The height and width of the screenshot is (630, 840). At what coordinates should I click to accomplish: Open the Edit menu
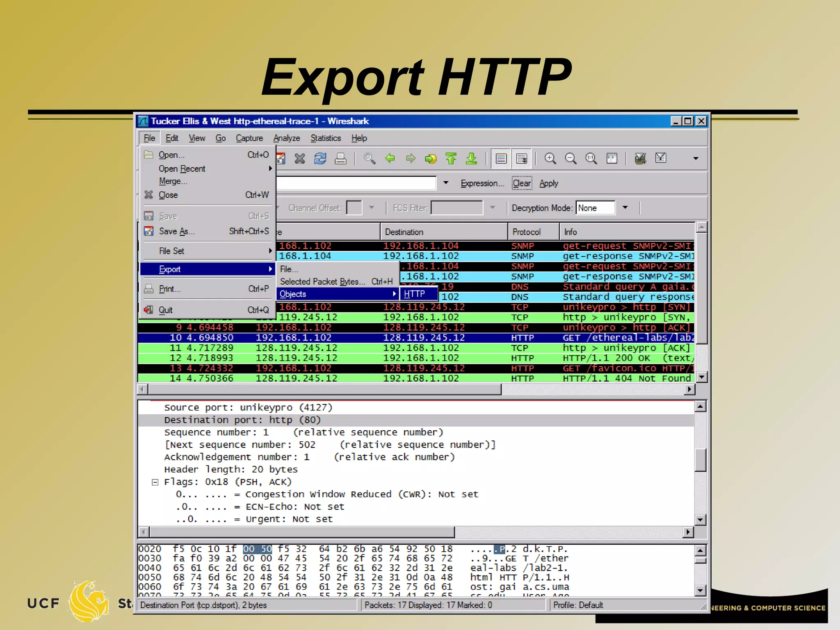coord(172,138)
